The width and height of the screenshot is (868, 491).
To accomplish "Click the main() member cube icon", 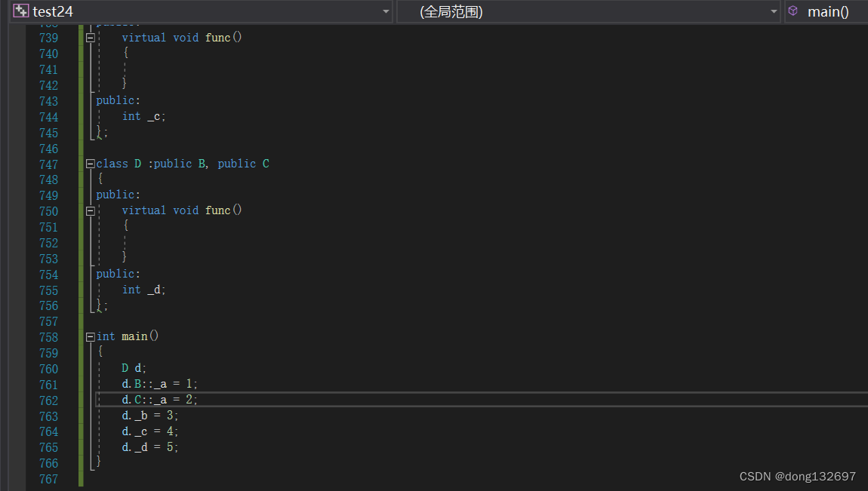I will tap(793, 11).
